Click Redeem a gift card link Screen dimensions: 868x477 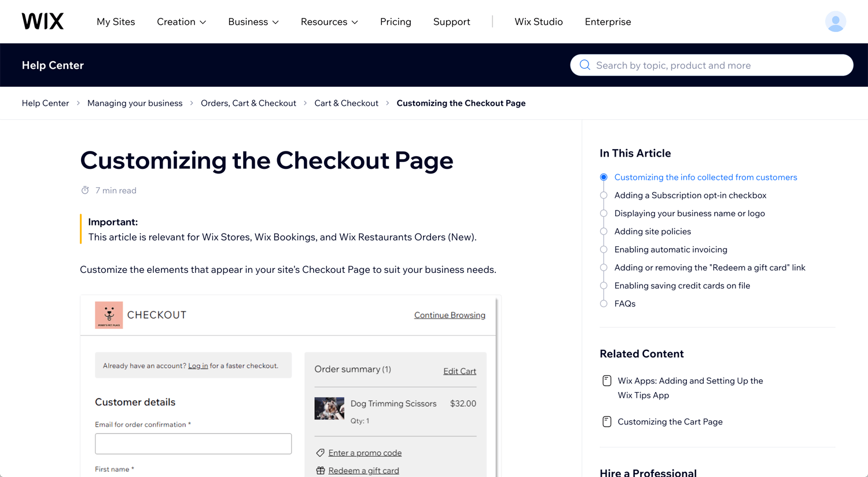tap(363, 471)
